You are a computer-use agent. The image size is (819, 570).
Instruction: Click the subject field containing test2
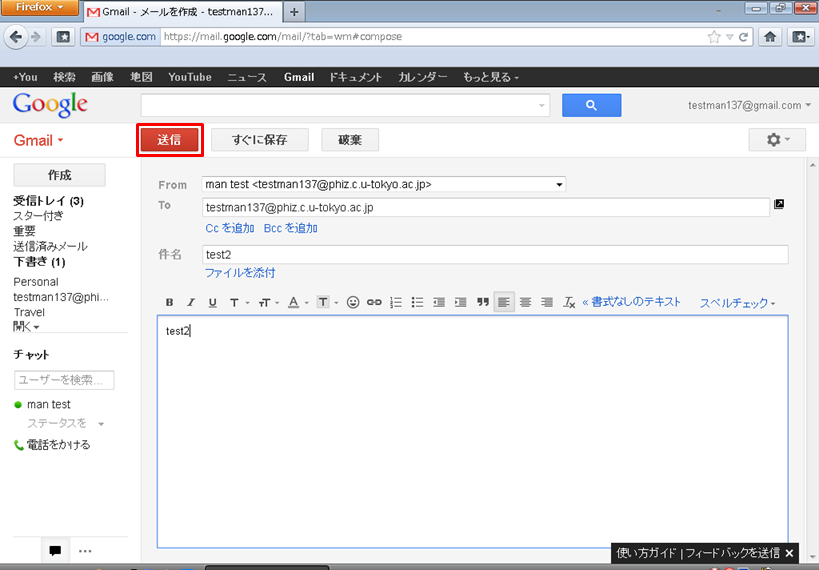click(x=495, y=254)
